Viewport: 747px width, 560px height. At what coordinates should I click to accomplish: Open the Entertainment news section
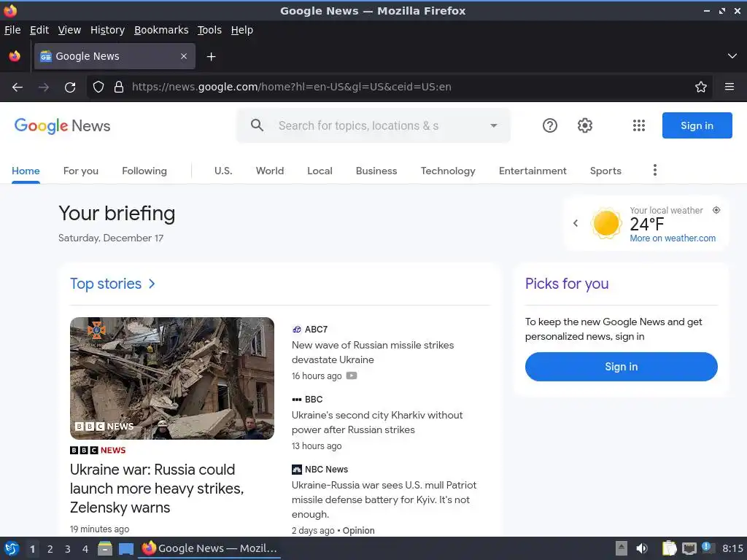click(x=533, y=171)
